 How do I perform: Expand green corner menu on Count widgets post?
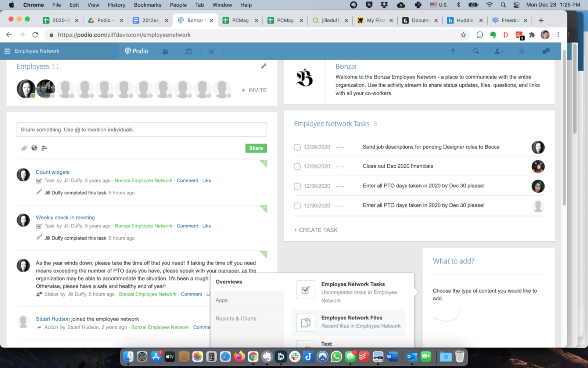[x=263, y=163]
